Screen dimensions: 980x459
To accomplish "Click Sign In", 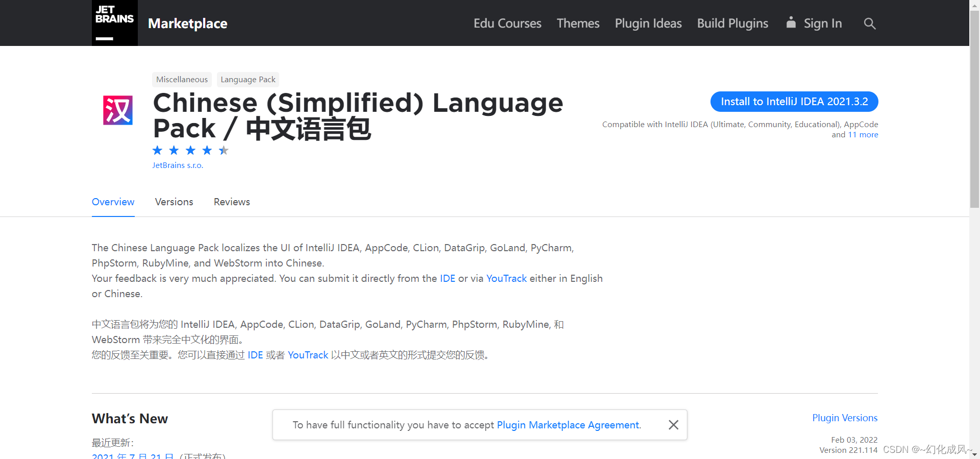I will click(x=822, y=23).
